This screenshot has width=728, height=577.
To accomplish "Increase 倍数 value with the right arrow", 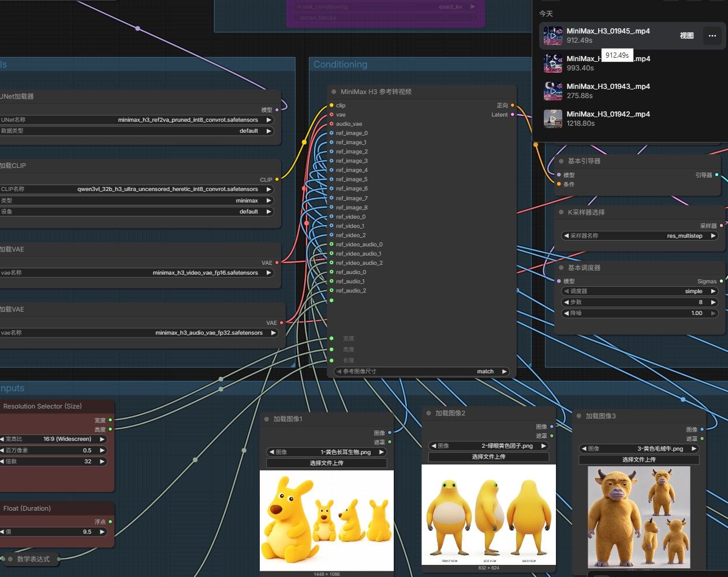I will pos(102,462).
